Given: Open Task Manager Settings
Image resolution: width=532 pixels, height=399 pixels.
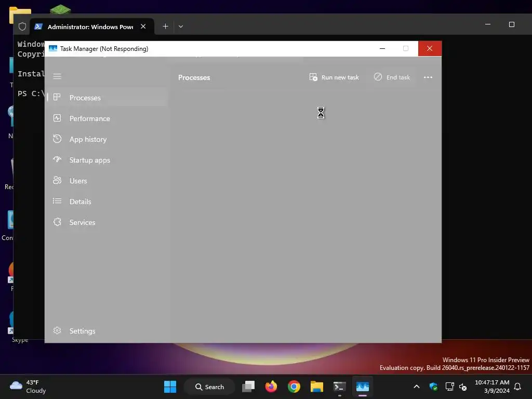Looking at the screenshot, I should tap(107, 331).
